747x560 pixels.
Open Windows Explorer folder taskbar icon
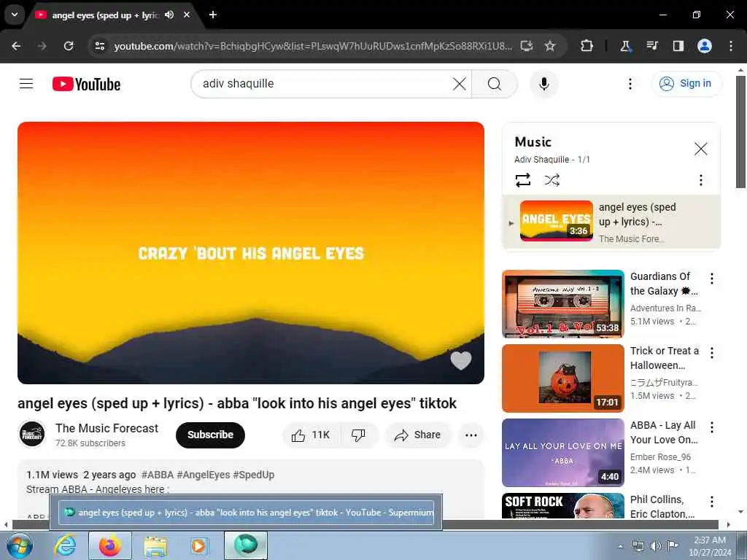tap(155, 545)
